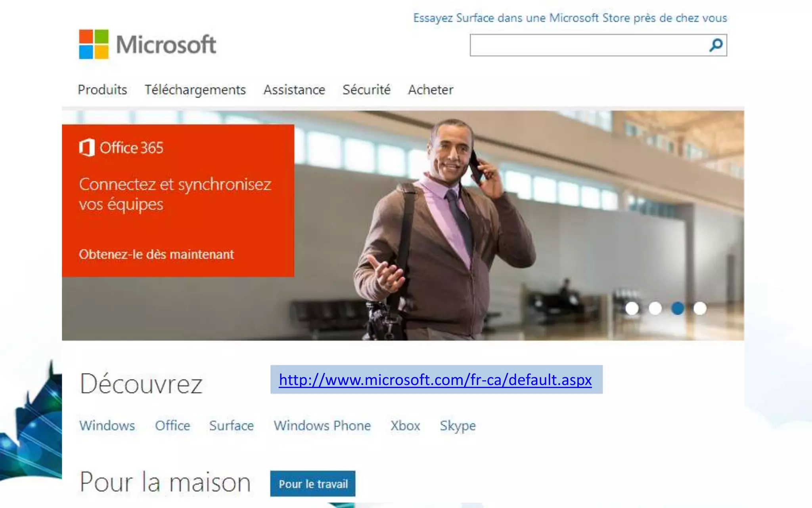The width and height of the screenshot is (812, 508).
Task: Open the Sécurité menu
Action: pos(366,90)
